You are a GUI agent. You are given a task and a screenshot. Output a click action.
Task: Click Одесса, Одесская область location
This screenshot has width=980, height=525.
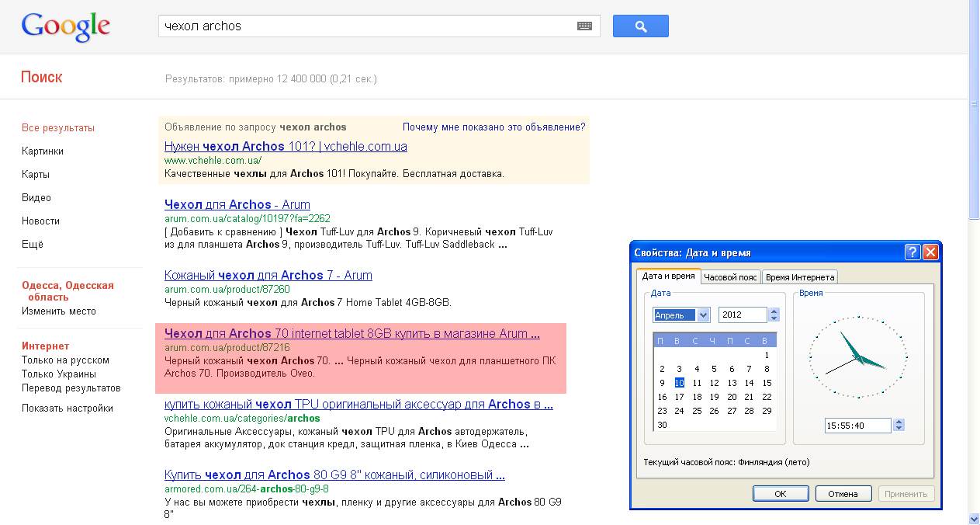68,291
